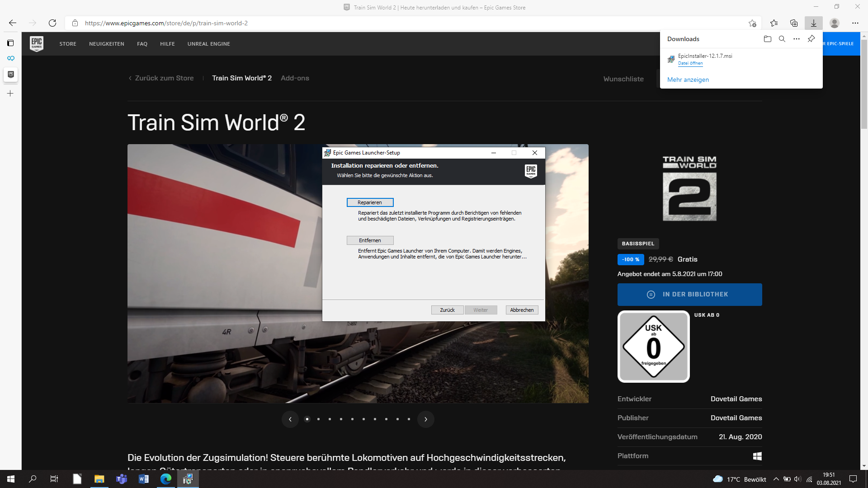Open the weather widget 17°C Bewölkt
This screenshot has height=488, width=868.
coord(739,479)
